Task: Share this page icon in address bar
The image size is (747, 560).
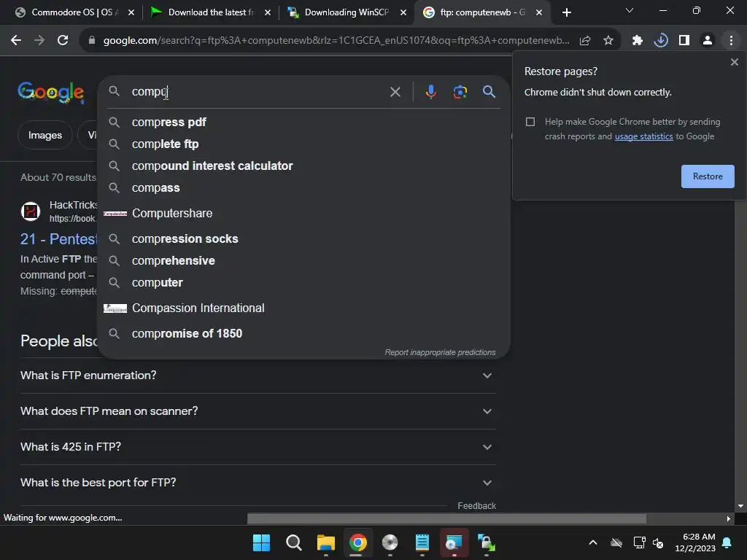Action: (x=585, y=41)
